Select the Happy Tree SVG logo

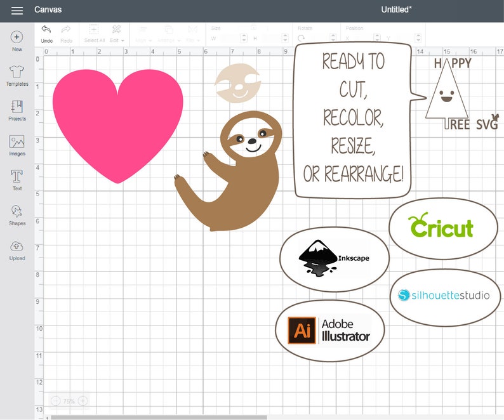461,93
